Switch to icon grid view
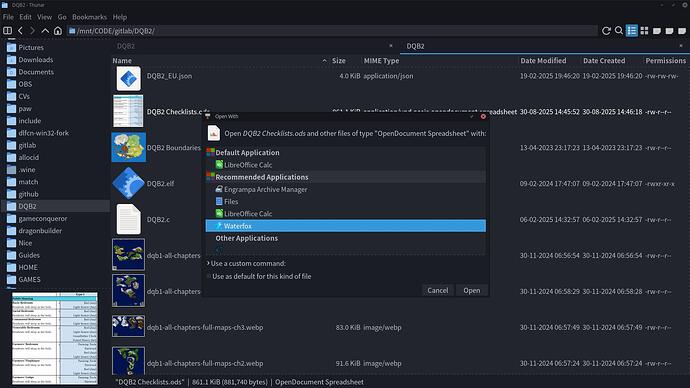 pos(644,30)
